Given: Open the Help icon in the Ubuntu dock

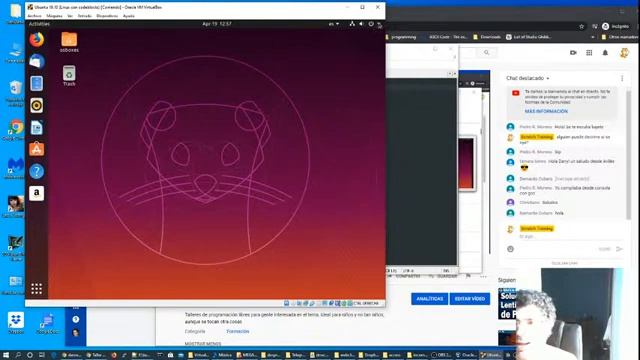Looking at the screenshot, I should (x=36, y=171).
